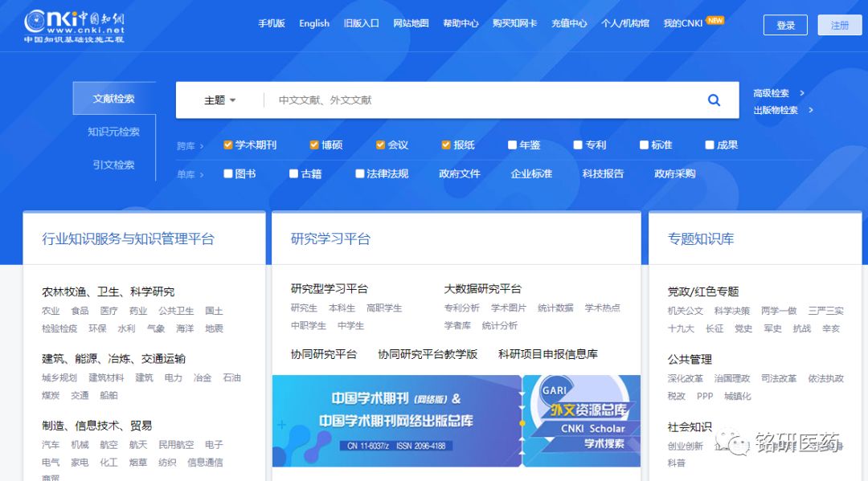Click the 注册 button
The image size is (868, 481).
[839, 25]
